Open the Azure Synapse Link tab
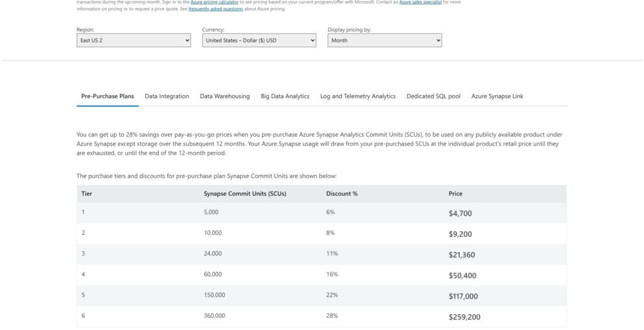The height and width of the screenshot is (330, 644). [x=497, y=96]
